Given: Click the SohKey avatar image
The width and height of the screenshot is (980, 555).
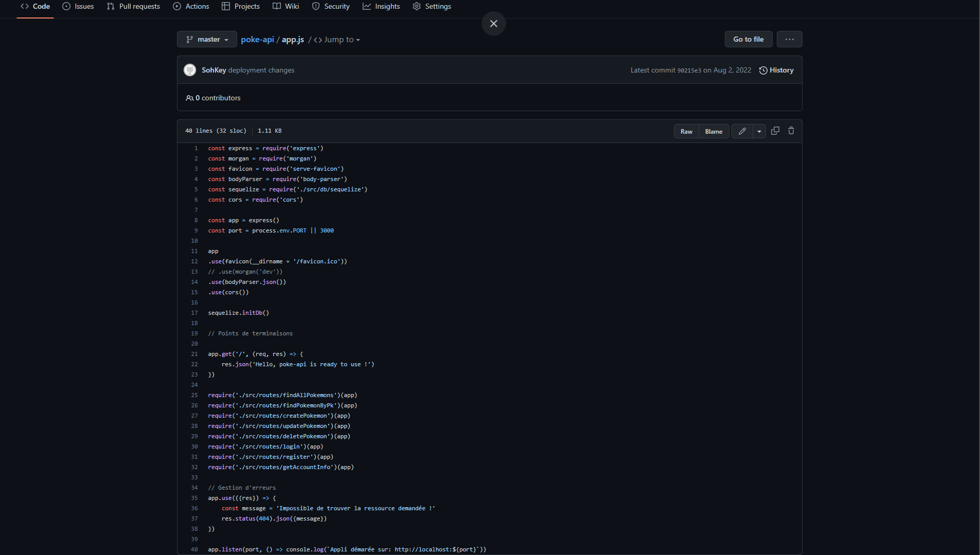Looking at the screenshot, I should pos(190,70).
